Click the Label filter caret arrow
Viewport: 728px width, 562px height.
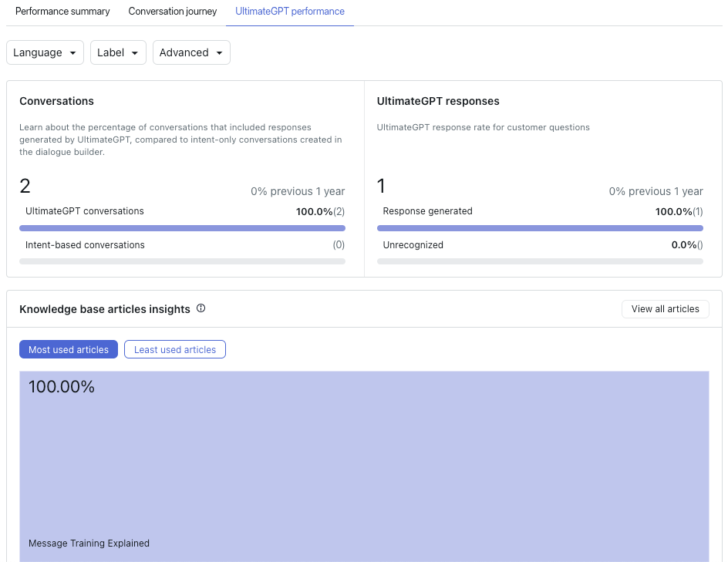pos(135,53)
